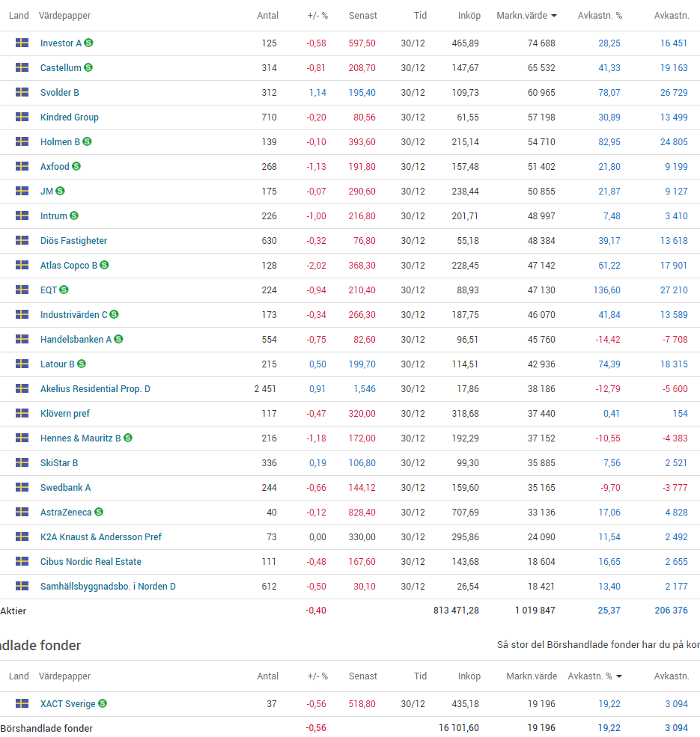Sort funds table by Avkastn. % arrow
The height and width of the screenshot is (737, 700).
pos(619,676)
